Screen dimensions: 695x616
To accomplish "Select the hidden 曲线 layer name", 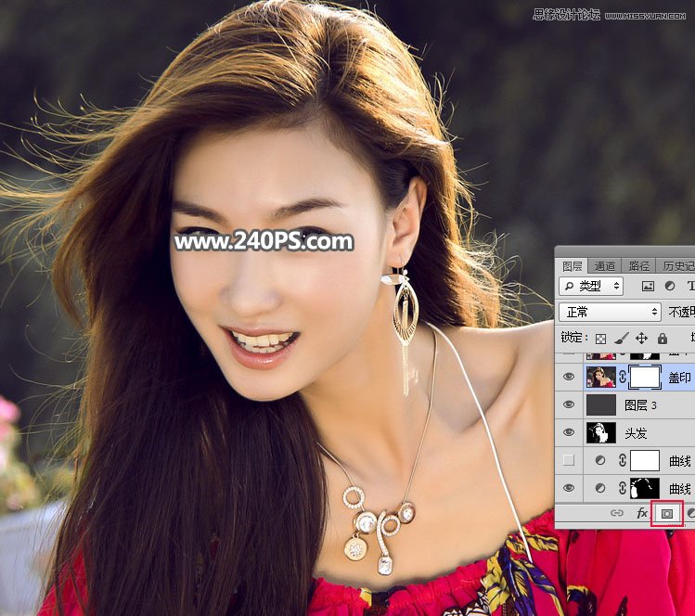I will coord(680,461).
